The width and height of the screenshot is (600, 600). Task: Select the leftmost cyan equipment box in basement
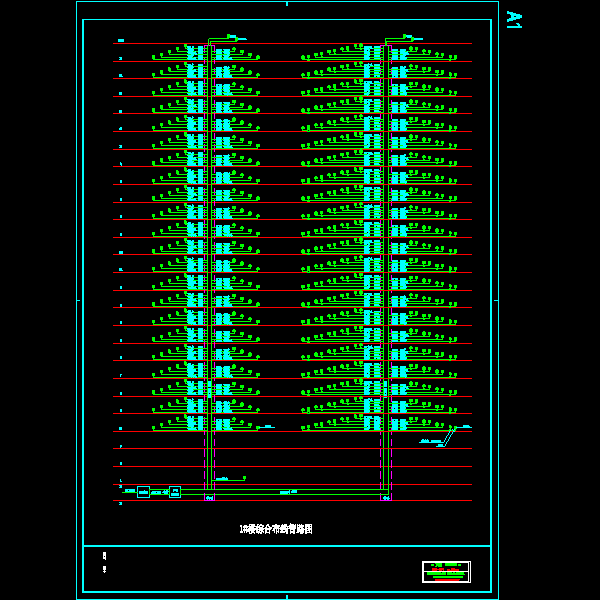(143, 492)
